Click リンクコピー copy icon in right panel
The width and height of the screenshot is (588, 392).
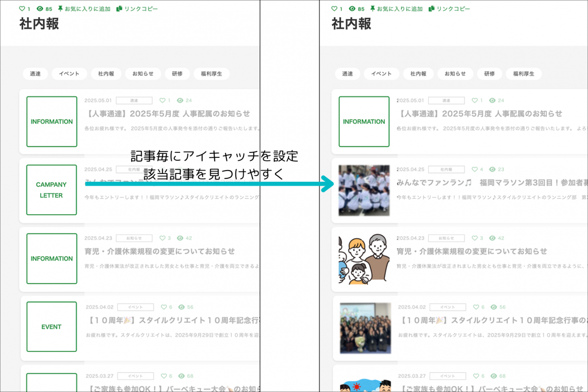[x=432, y=9]
